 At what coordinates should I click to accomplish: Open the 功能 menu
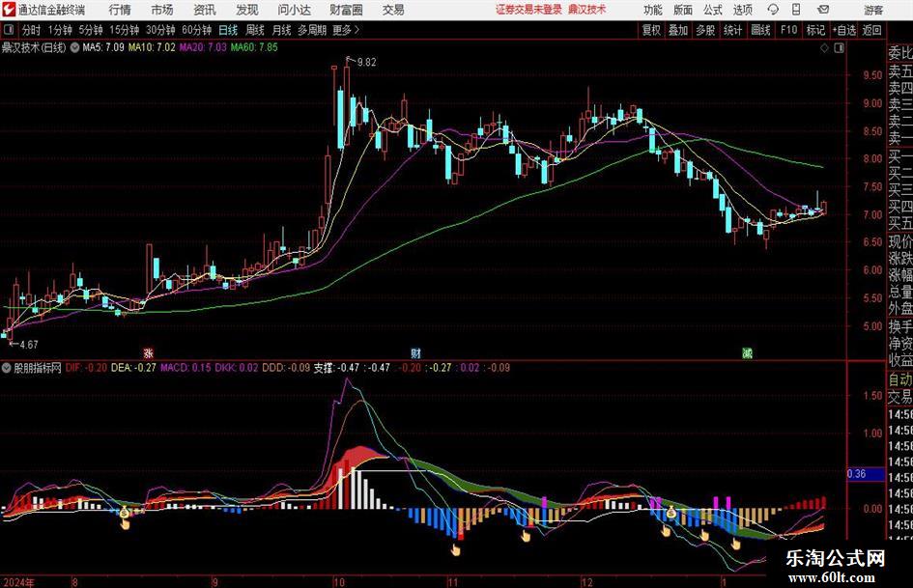653,10
